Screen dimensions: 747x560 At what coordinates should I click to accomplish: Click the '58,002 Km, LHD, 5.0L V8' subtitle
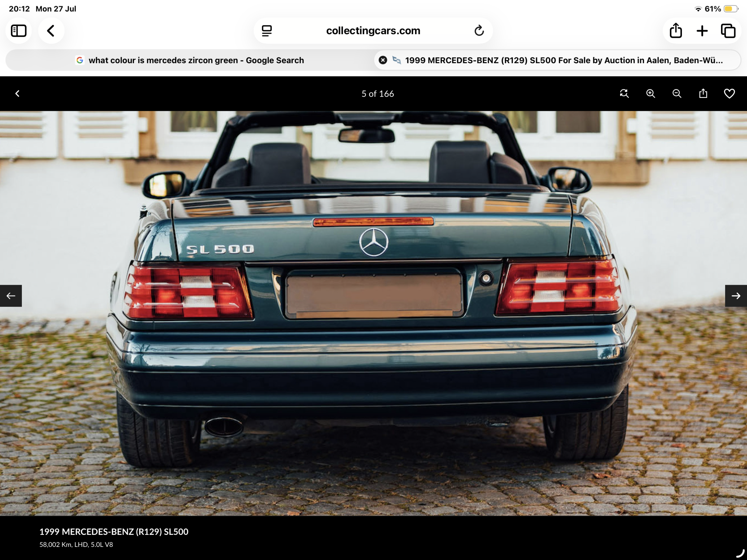coord(76,545)
